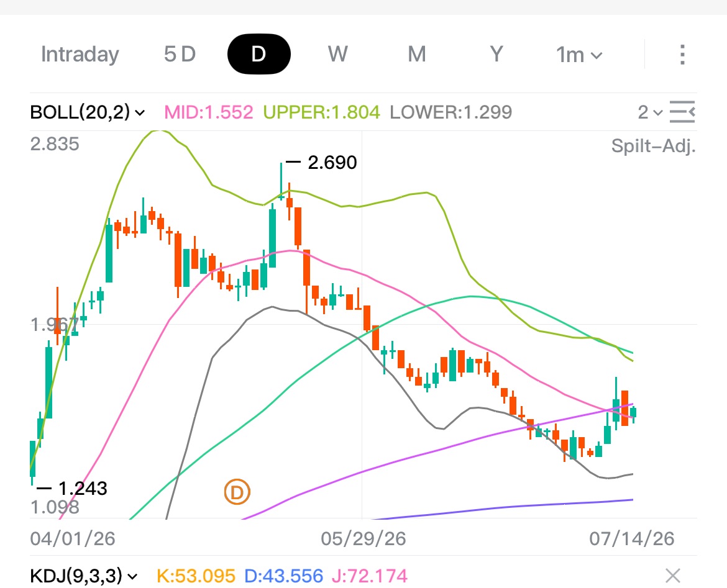Screen dimensions: 727x588
Task: Click the orange D dividend marker
Action: coord(237,492)
